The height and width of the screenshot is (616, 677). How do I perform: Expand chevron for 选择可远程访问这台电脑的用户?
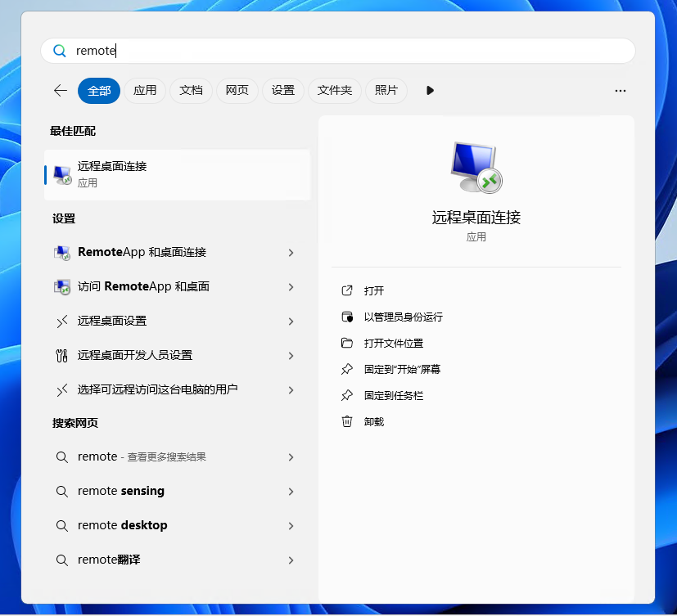pos(291,390)
